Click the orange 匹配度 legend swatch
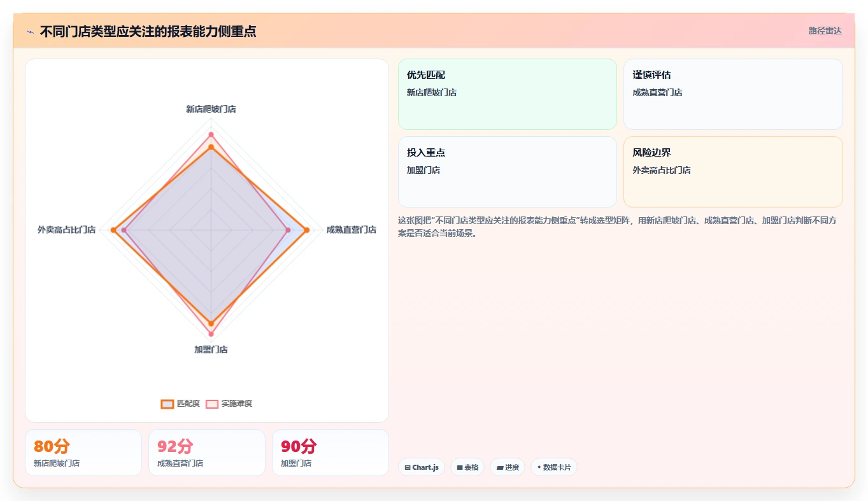The height and width of the screenshot is (501, 868). pos(167,404)
